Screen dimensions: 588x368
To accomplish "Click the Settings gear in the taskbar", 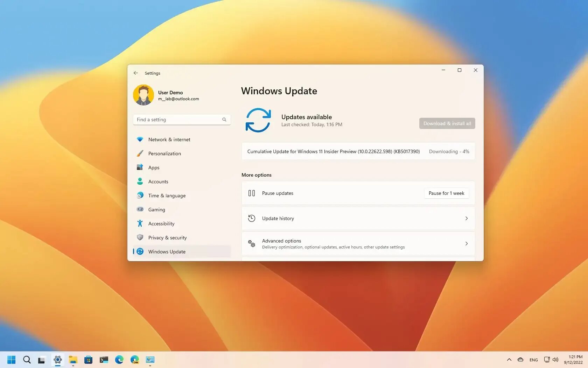I will coord(58,360).
